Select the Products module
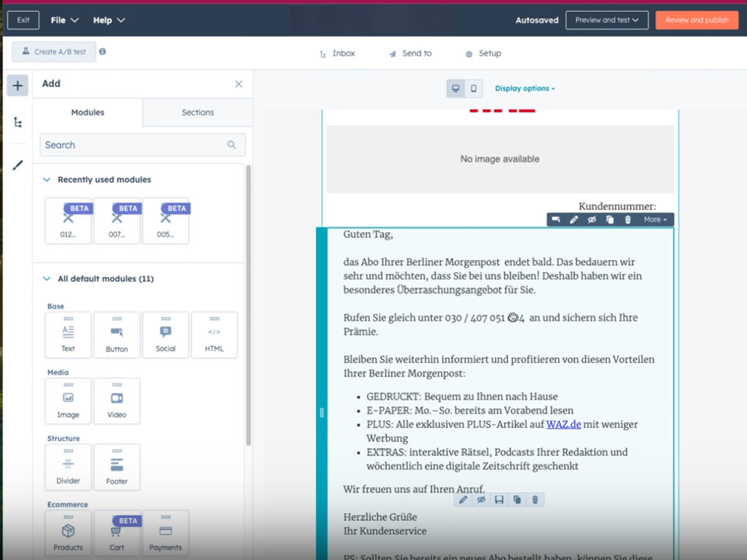747x560 pixels. click(68, 533)
